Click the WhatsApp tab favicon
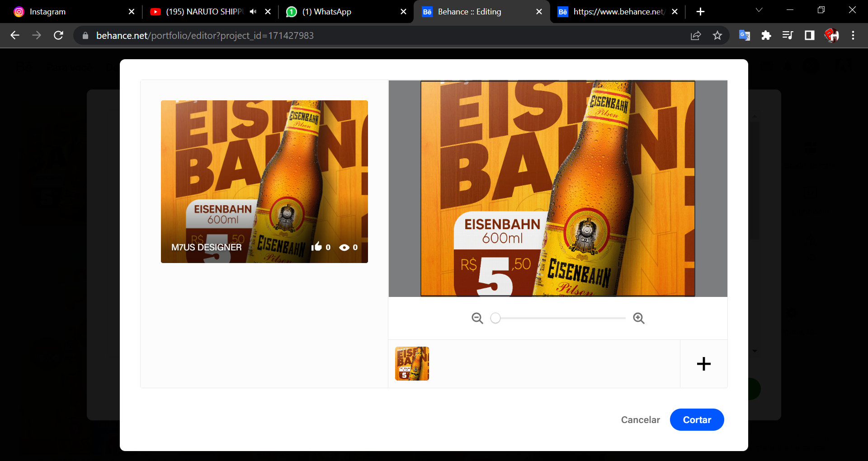Screen dimensions: 868x461 (x=292, y=12)
